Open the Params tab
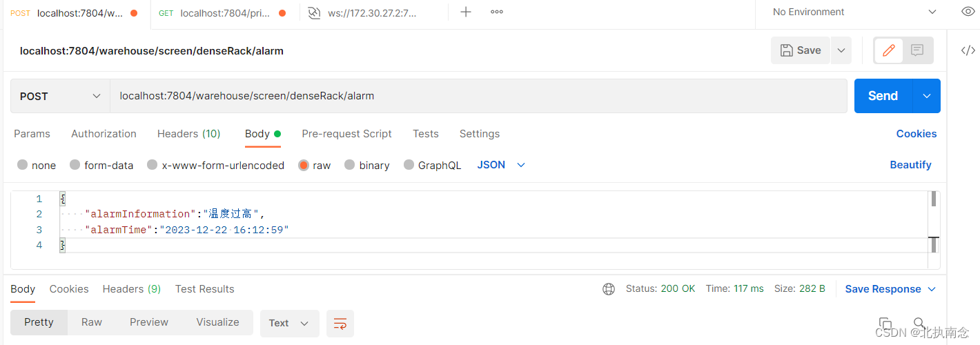The height and width of the screenshot is (345, 980). tap(32, 134)
